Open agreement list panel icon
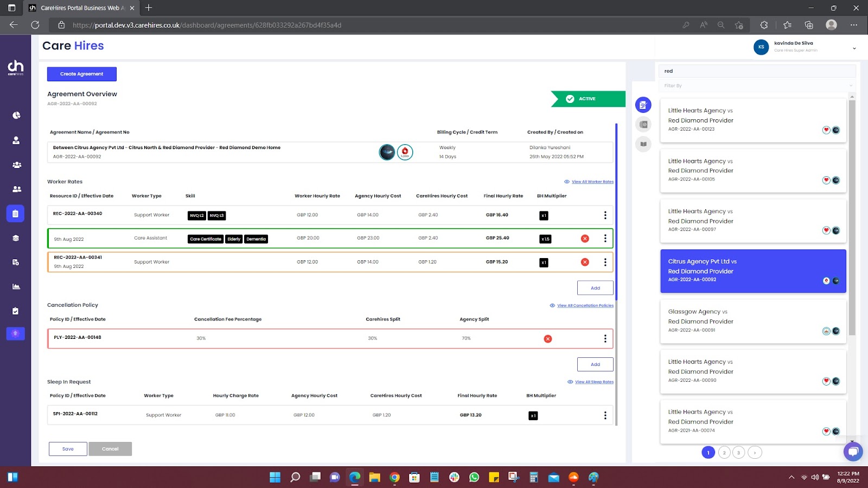The height and width of the screenshot is (488, 868). pos(643,105)
